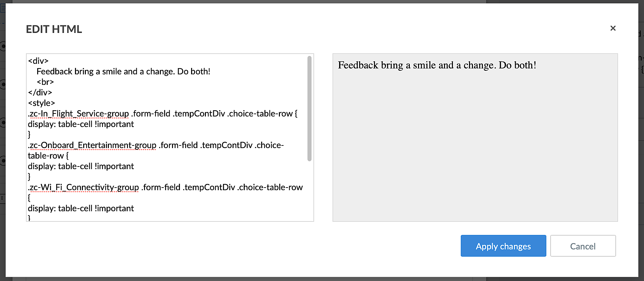Click the HTML editor's vertical scrollbar
The height and width of the screenshot is (281, 644).
[309, 109]
